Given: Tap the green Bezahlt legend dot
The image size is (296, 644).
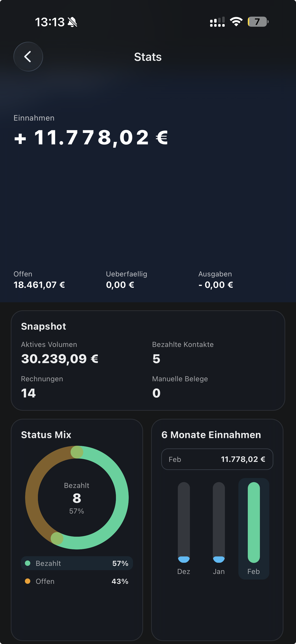Looking at the screenshot, I should (x=28, y=563).
